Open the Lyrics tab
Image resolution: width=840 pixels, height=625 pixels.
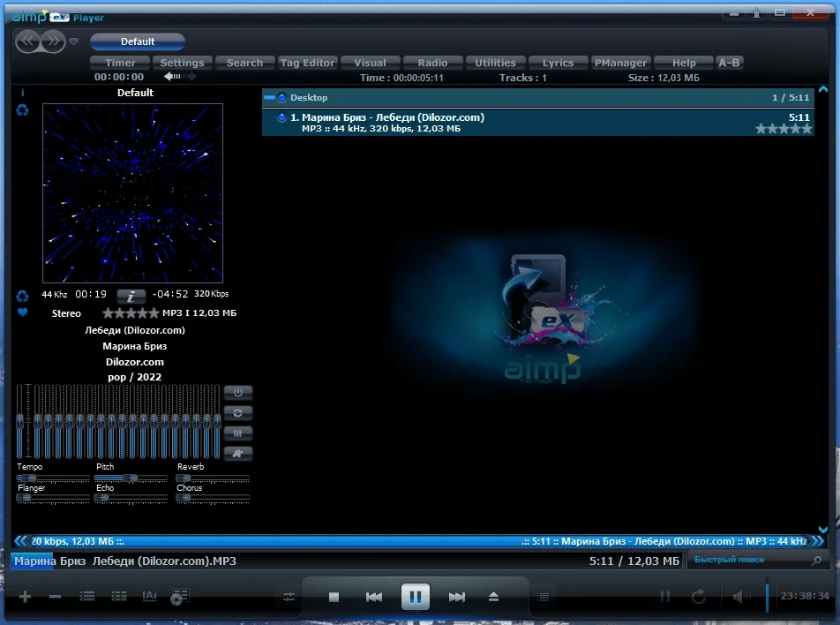click(x=558, y=63)
